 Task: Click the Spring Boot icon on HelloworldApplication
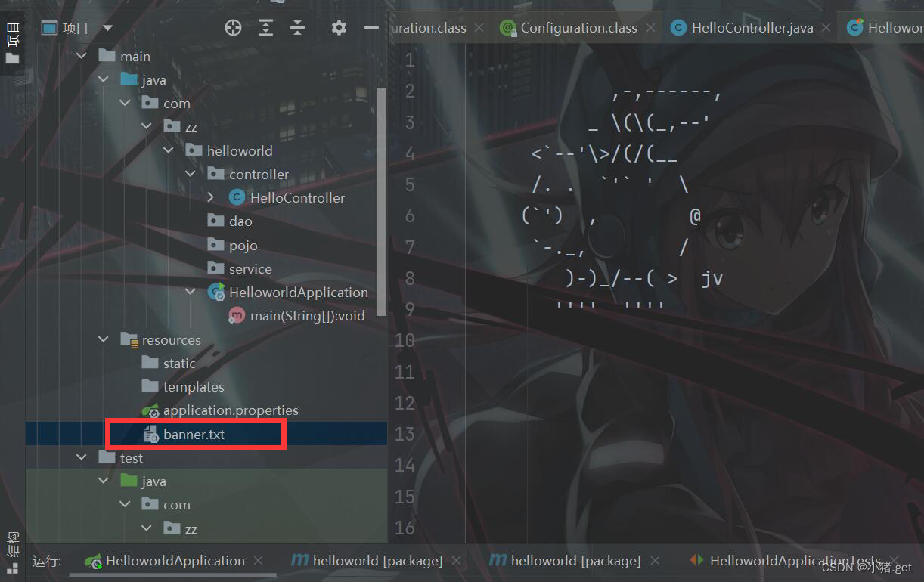coord(215,292)
